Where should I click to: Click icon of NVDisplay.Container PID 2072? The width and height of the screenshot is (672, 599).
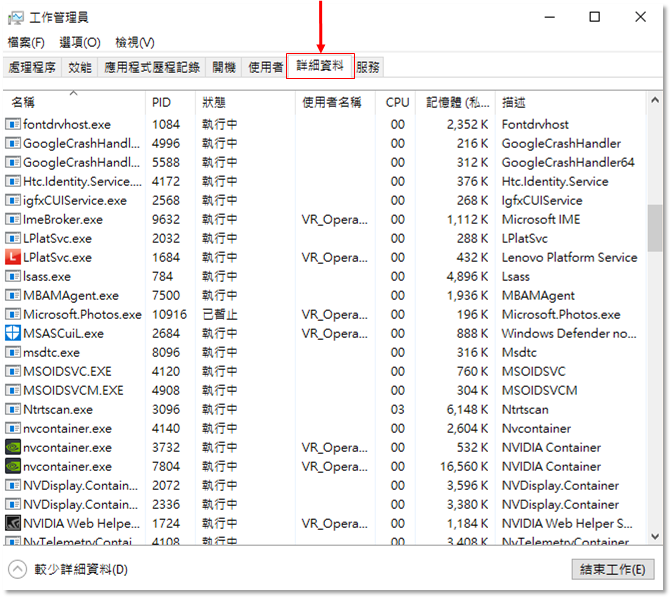tap(13, 486)
